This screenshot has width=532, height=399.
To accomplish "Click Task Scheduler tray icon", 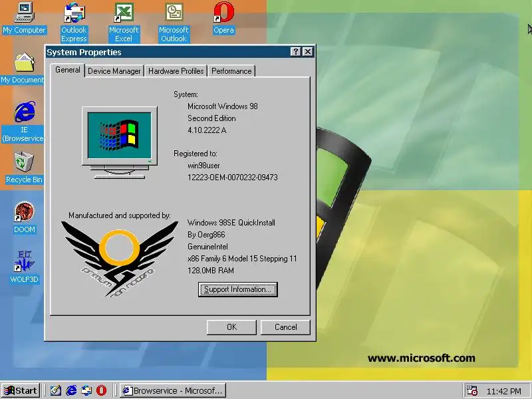I will tap(472, 390).
